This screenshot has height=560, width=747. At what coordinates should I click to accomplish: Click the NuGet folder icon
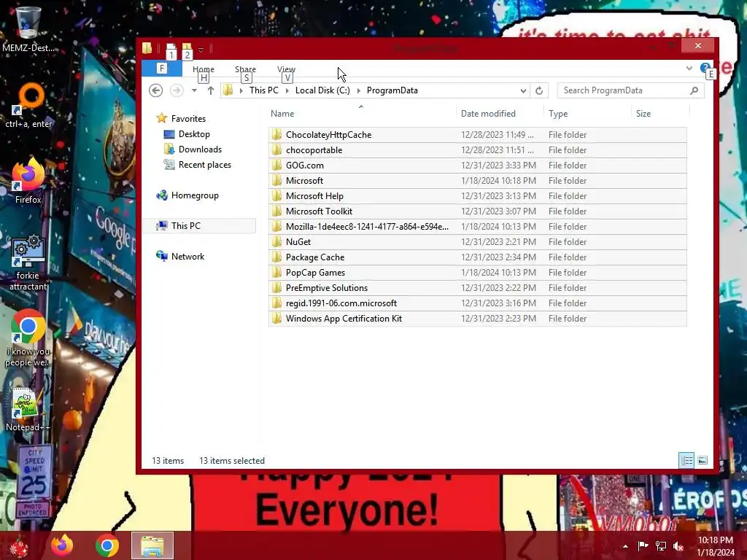276,242
